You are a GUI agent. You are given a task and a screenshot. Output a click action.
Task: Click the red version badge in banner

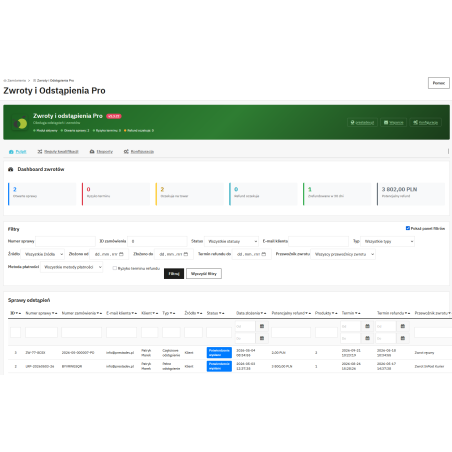114,116
